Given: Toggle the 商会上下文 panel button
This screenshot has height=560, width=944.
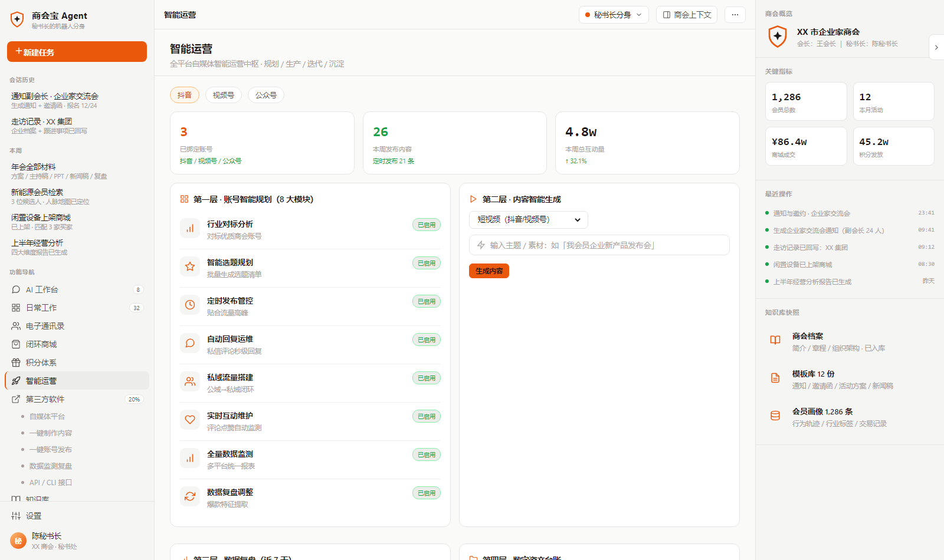Looking at the screenshot, I should 687,15.
